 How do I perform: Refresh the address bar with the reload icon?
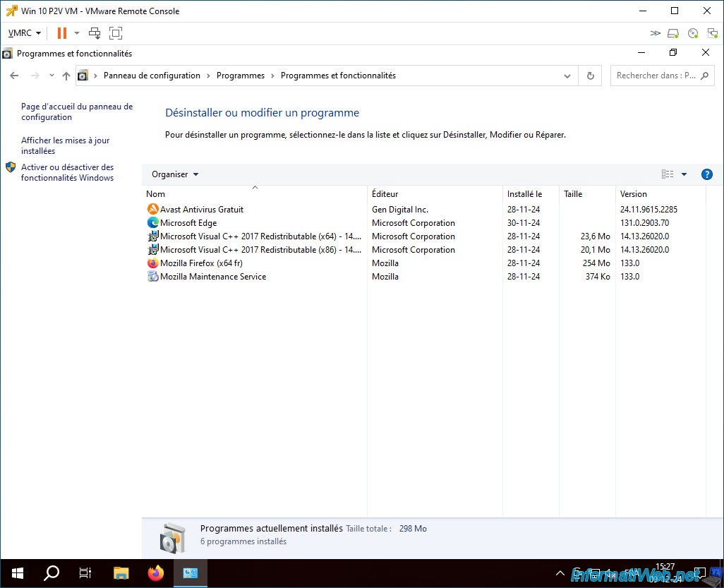(x=590, y=76)
